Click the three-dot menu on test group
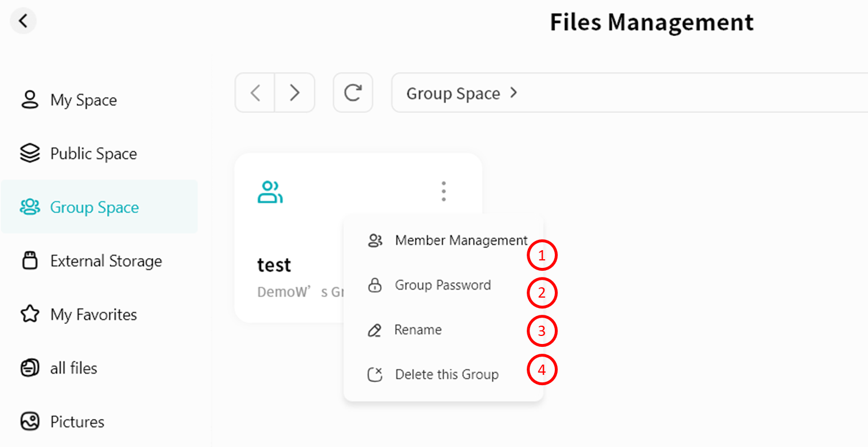868x447 pixels. pyautogui.click(x=443, y=191)
